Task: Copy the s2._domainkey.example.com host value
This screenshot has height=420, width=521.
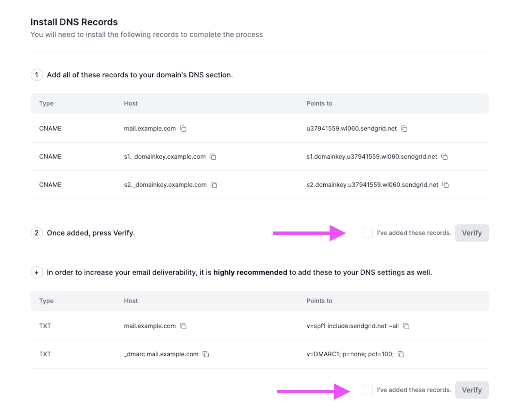Action: 214,185
